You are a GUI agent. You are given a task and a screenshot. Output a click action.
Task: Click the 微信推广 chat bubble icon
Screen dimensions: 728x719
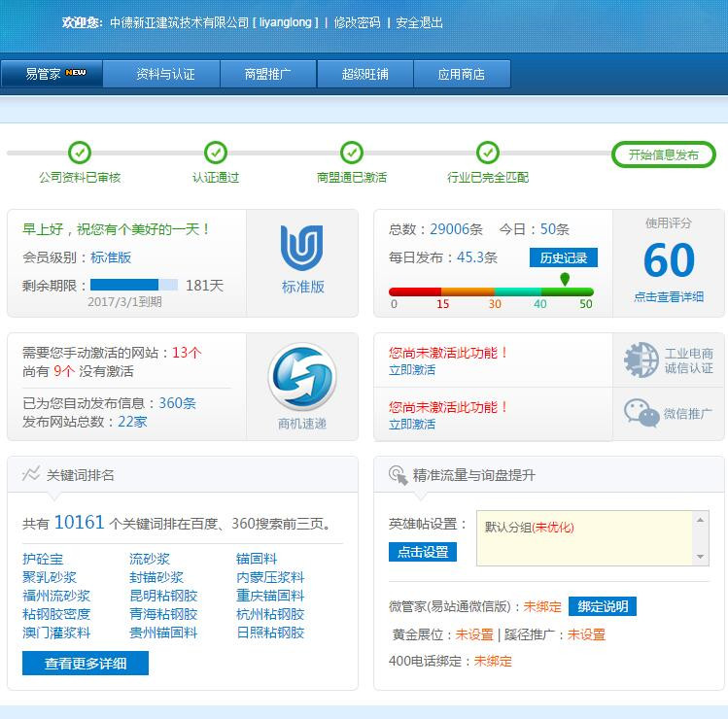pyautogui.click(x=641, y=414)
